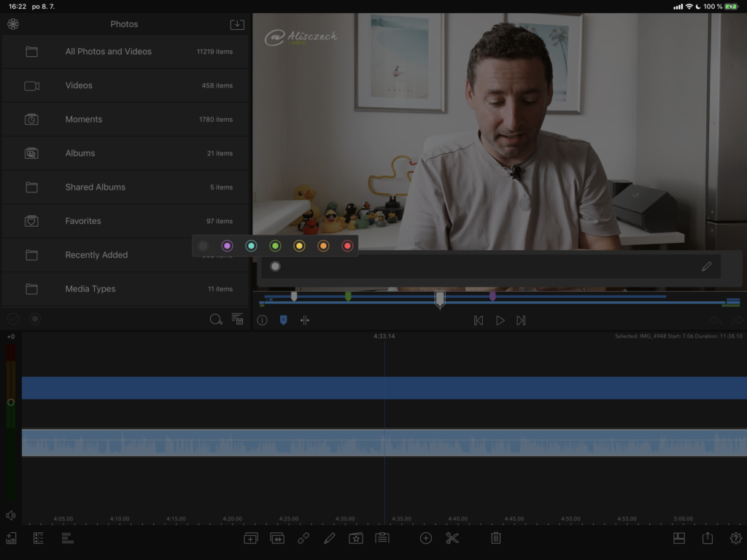Play the preview video
This screenshot has height=560, width=747.
tap(500, 321)
